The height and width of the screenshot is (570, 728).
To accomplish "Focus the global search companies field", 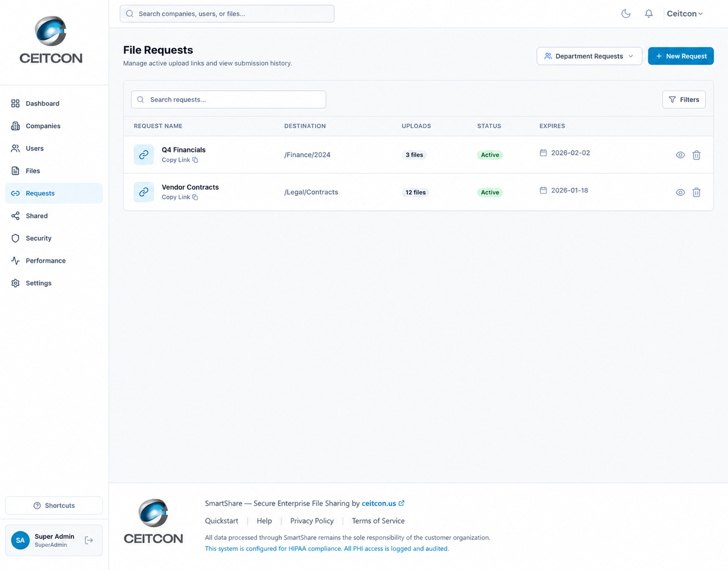I will click(227, 14).
